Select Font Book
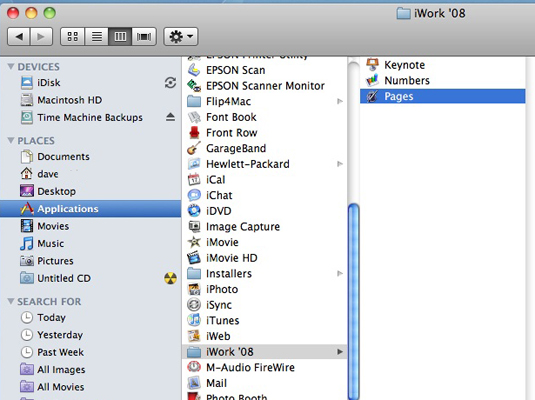Screen dimensions: 535x400 click(x=265, y=117)
